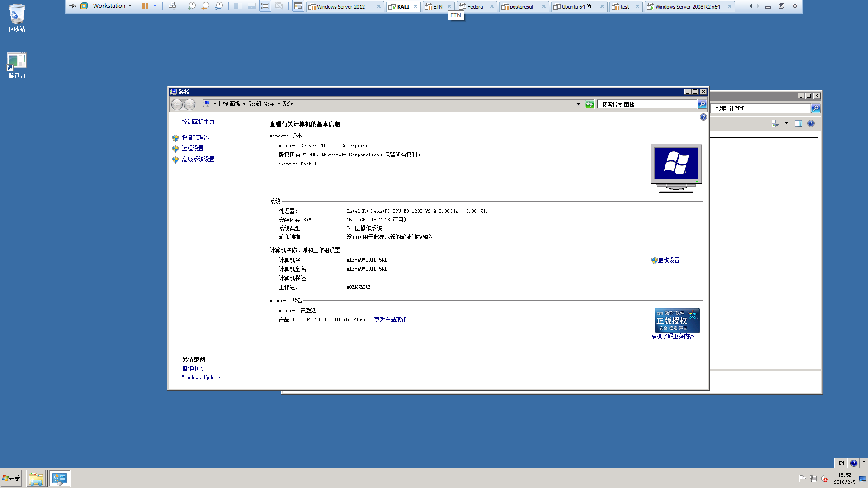Open the Workstation menu dropdown

coord(112,6)
